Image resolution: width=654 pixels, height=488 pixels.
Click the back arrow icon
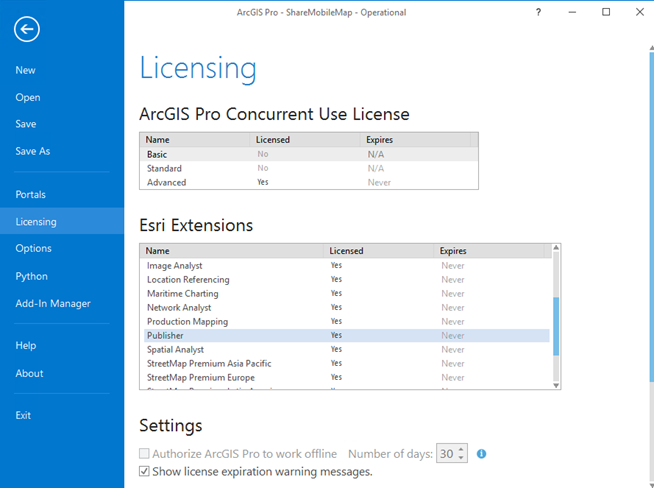[26, 30]
